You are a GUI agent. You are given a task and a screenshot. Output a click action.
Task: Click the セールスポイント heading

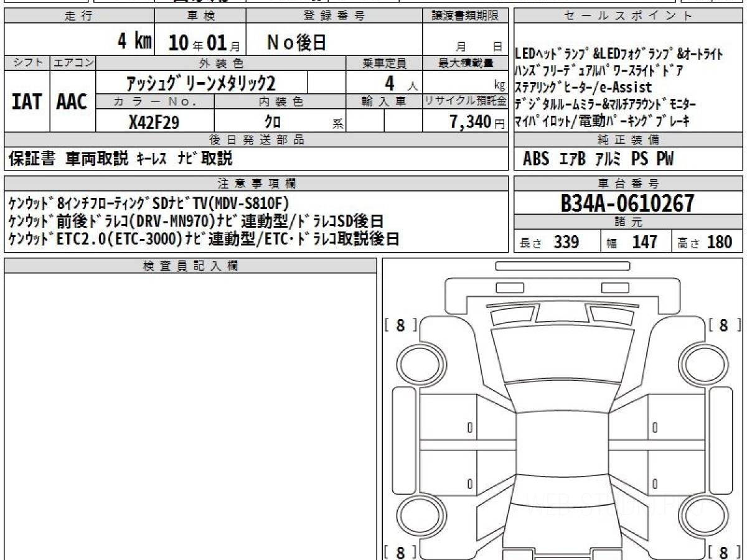click(628, 16)
